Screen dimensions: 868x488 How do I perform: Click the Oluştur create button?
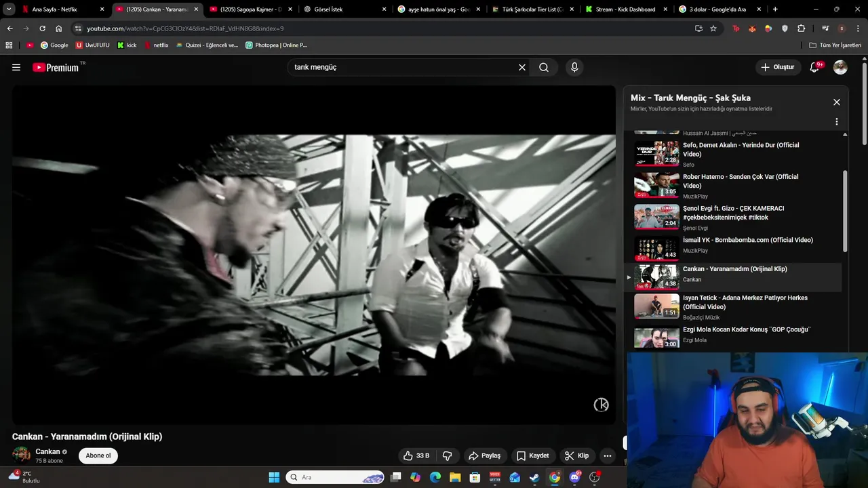[777, 67]
